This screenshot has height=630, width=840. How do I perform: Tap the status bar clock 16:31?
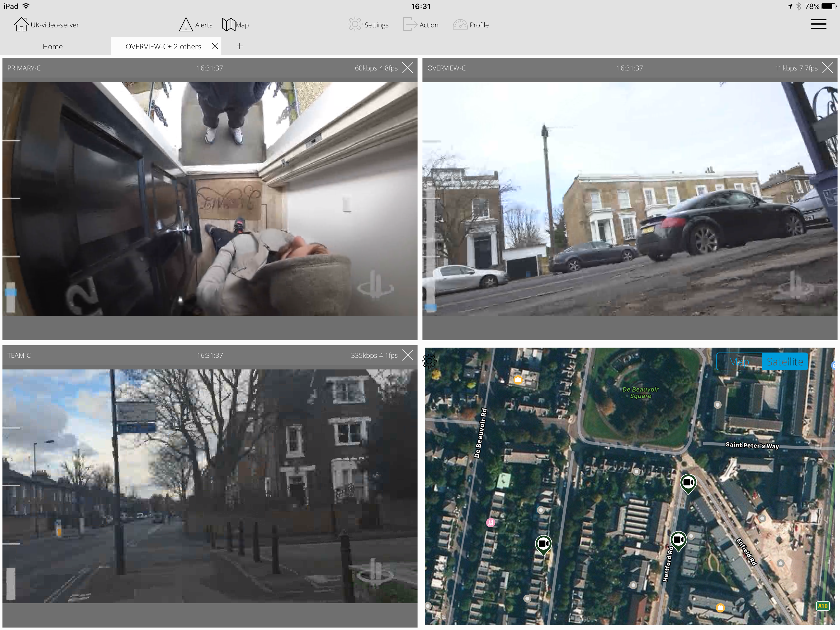[421, 6]
